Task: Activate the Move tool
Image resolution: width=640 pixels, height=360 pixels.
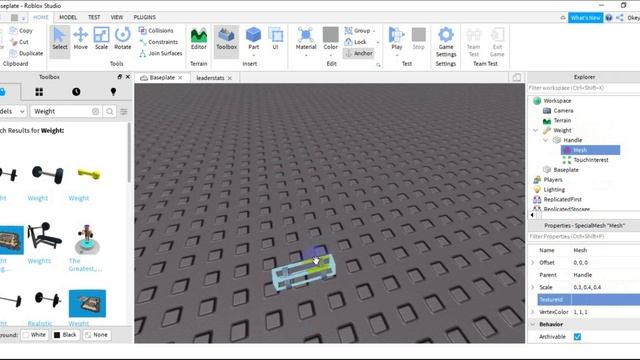Action: tap(80, 39)
